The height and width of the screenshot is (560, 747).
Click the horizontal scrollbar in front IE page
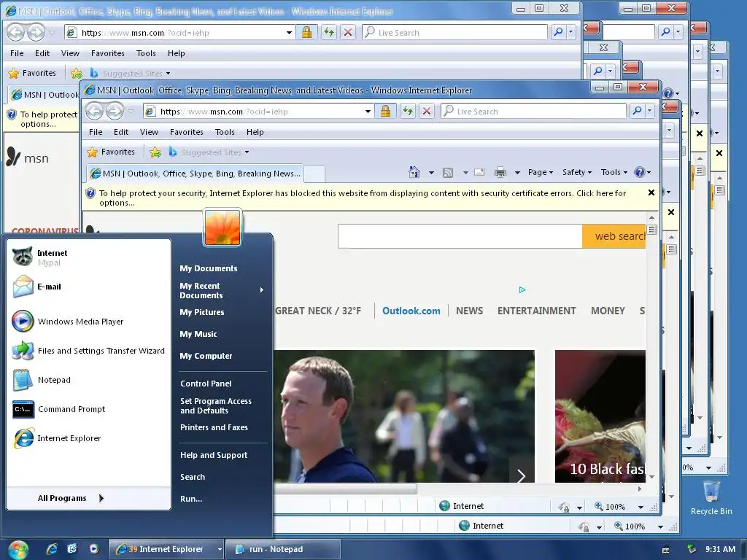(345, 489)
